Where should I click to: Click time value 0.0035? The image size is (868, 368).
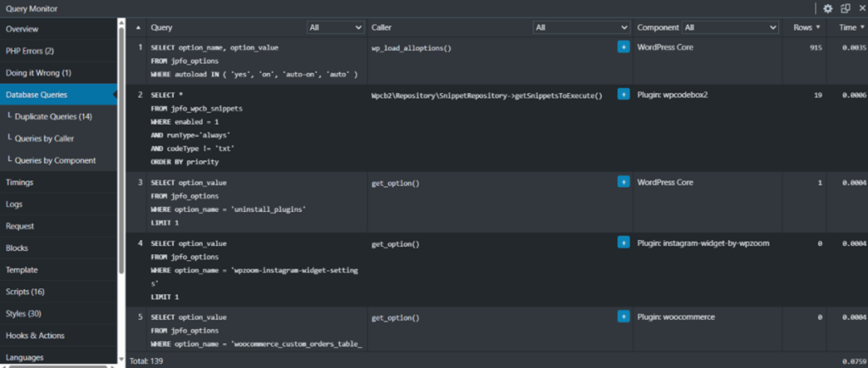click(x=854, y=48)
